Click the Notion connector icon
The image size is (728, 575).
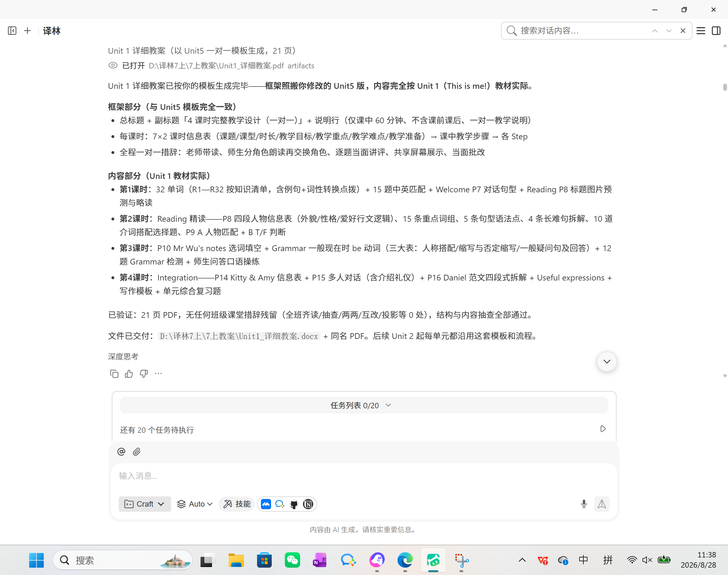308,504
